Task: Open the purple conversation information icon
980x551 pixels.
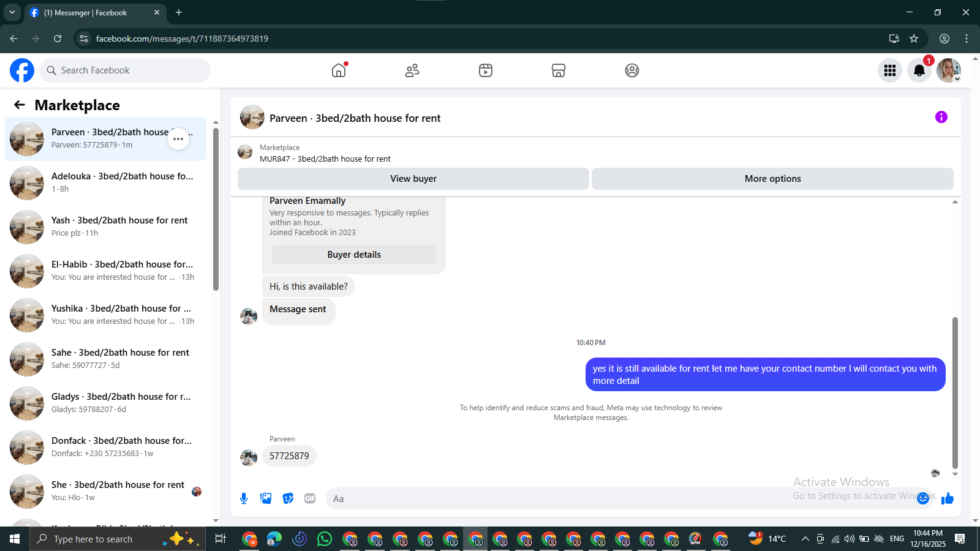Action: coord(941,117)
